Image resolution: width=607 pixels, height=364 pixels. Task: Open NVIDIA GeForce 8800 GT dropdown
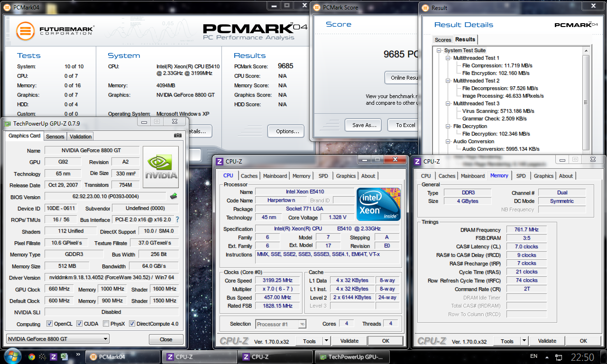57,339
